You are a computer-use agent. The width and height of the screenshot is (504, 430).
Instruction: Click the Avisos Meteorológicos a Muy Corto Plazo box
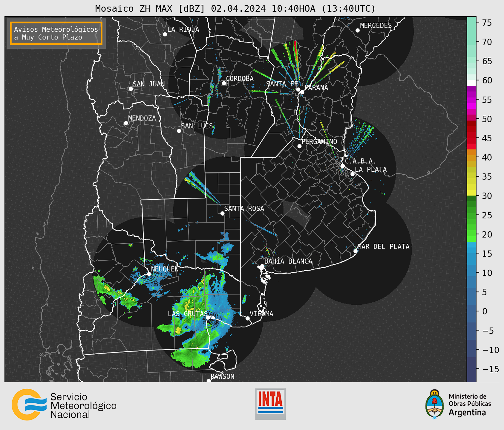click(x=56, y=33)
